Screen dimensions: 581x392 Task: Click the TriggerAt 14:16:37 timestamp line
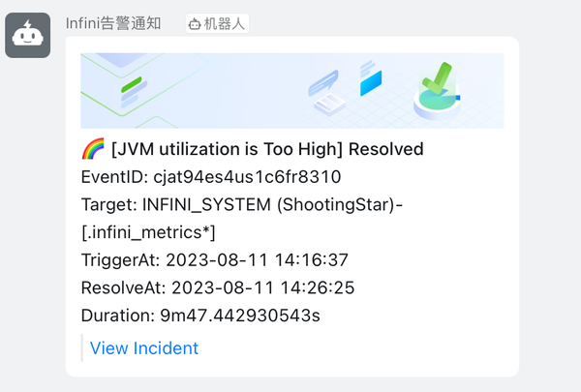pyautogui.click(x=214, y=260)
